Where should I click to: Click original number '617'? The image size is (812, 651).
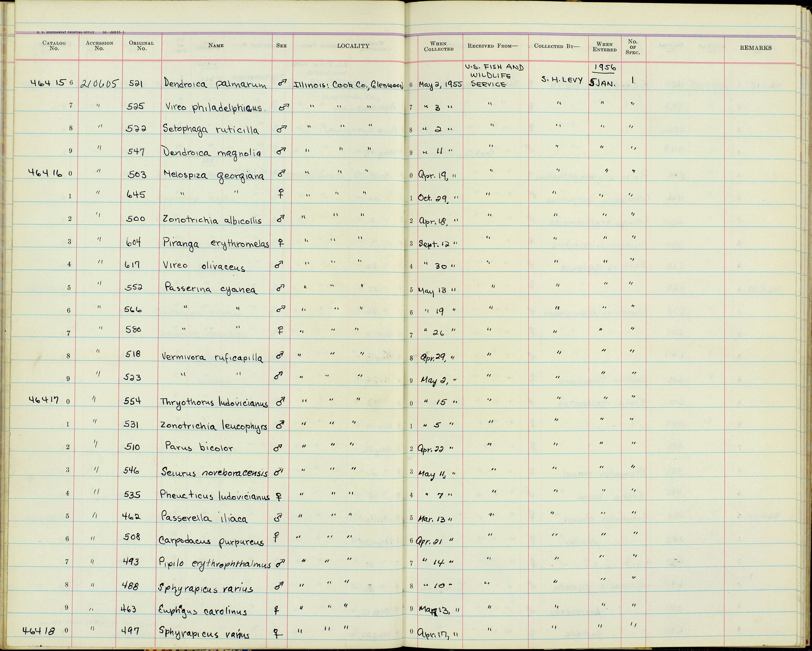click(x=133, y=265)
